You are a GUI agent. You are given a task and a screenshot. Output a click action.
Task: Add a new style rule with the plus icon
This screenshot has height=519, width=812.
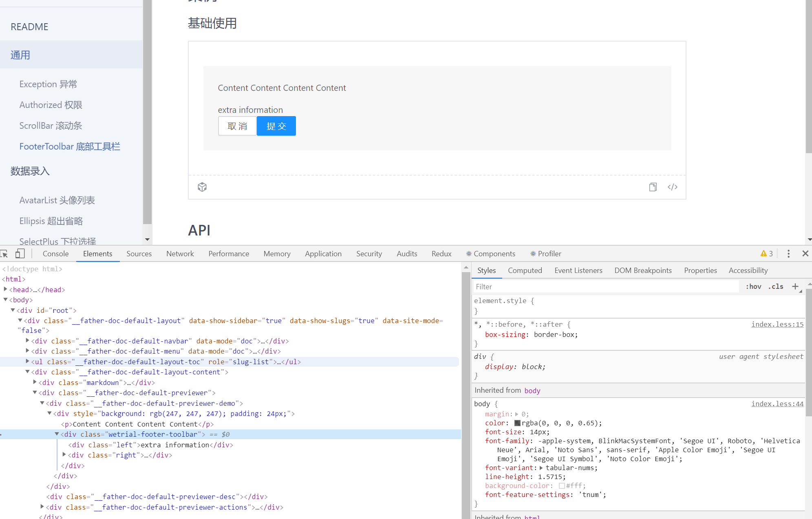tap(796, 286)
